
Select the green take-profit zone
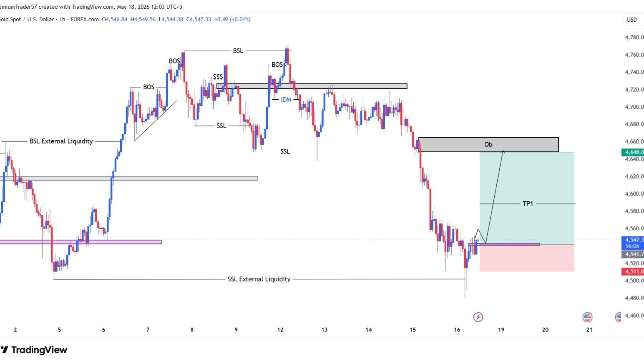(x=527, y=198)
